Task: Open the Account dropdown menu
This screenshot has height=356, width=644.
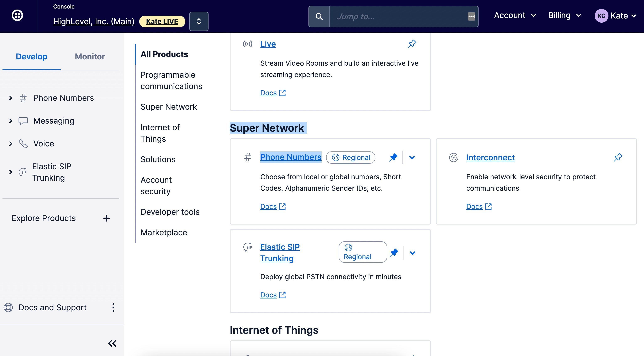Action: pyautogui.click(x=515, y=16)
